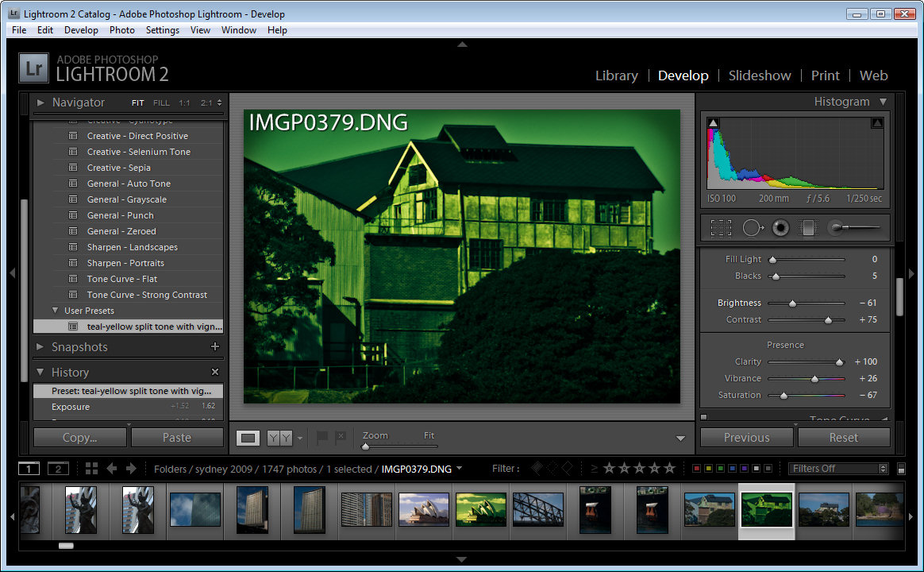Click the Paste button

(x=177, y=438)
